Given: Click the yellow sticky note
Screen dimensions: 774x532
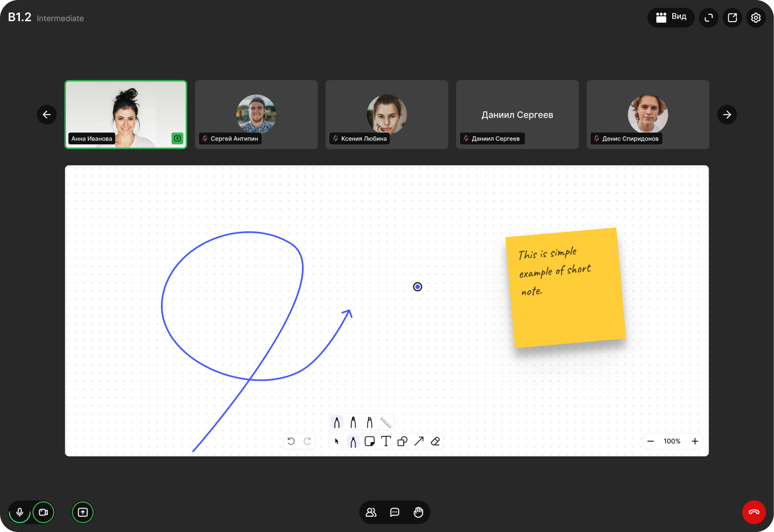Looking at the screenshot, I should tap(565, 288).
